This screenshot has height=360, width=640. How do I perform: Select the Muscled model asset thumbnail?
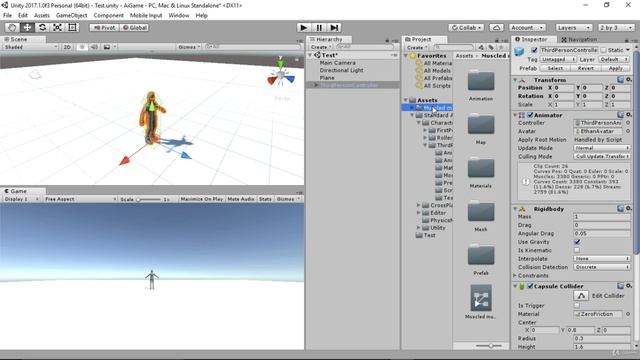481,298
